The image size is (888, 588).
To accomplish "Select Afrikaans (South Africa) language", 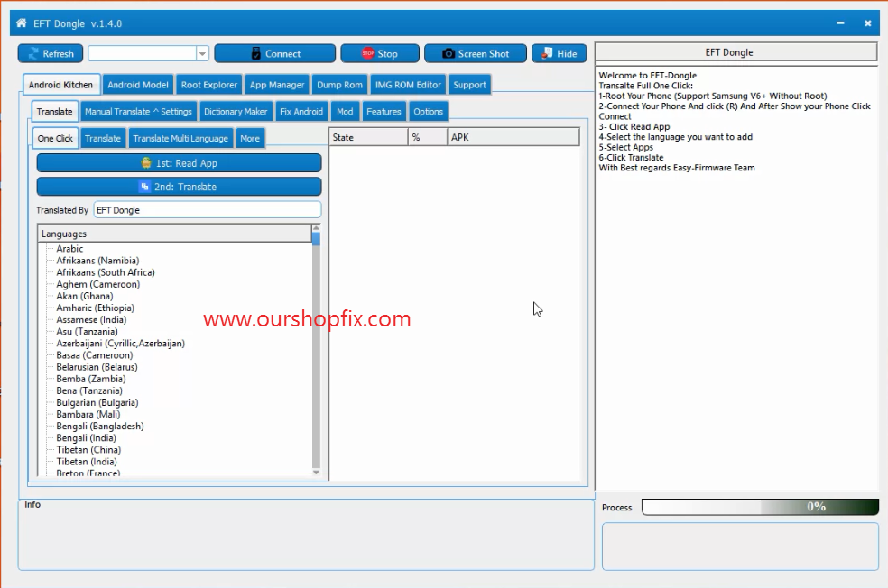I will tap(106, 272).
